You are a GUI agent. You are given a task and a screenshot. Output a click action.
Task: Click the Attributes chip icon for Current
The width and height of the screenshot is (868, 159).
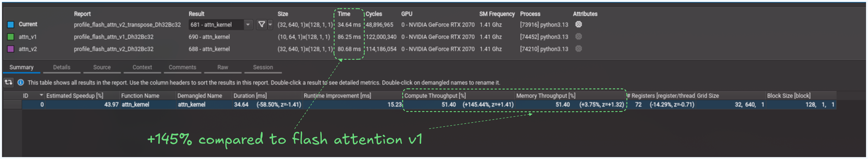[579, 24]
